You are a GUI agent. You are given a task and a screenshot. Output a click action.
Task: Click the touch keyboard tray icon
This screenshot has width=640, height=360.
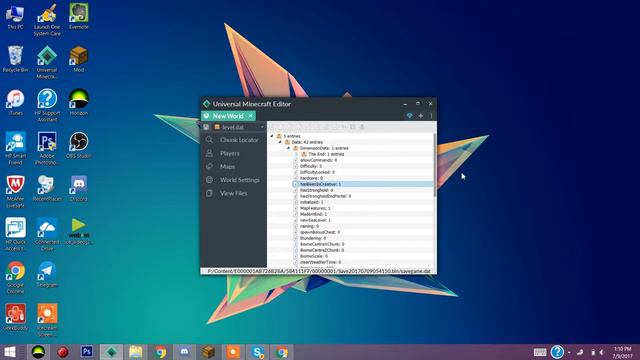pyautogui.click(x=540, y=352)
